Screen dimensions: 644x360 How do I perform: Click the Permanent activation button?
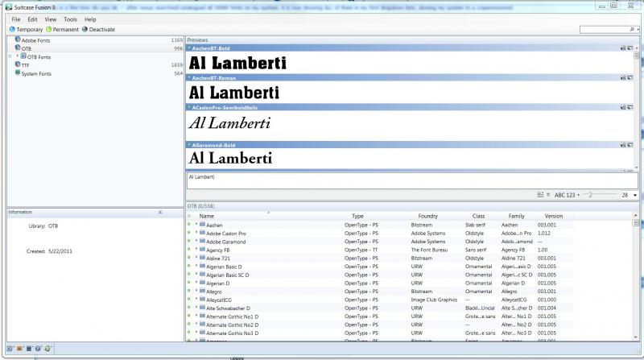point(63,29)
